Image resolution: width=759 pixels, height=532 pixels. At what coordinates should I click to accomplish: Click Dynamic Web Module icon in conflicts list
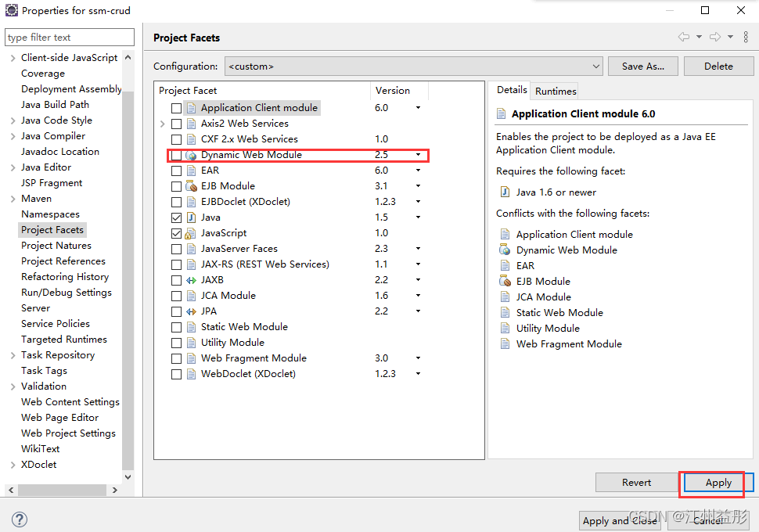pyautogui.click(x=505, y=250)
